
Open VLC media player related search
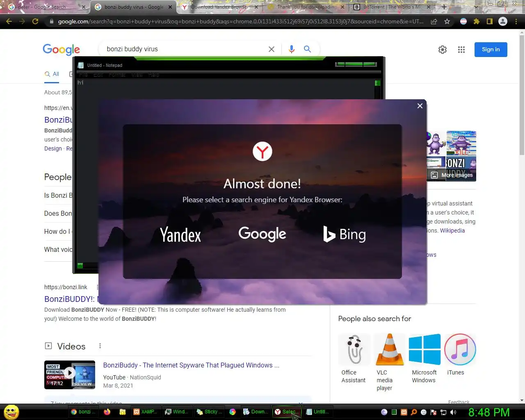click(390, 363)
